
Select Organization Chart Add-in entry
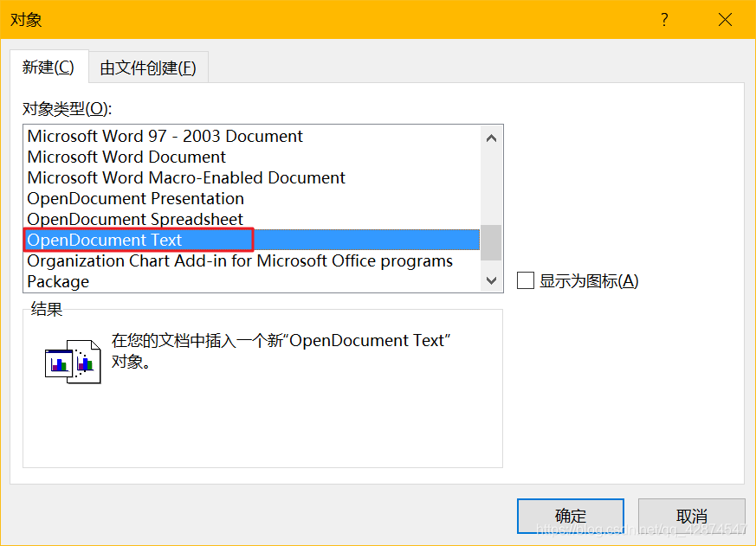click(252, 260)
